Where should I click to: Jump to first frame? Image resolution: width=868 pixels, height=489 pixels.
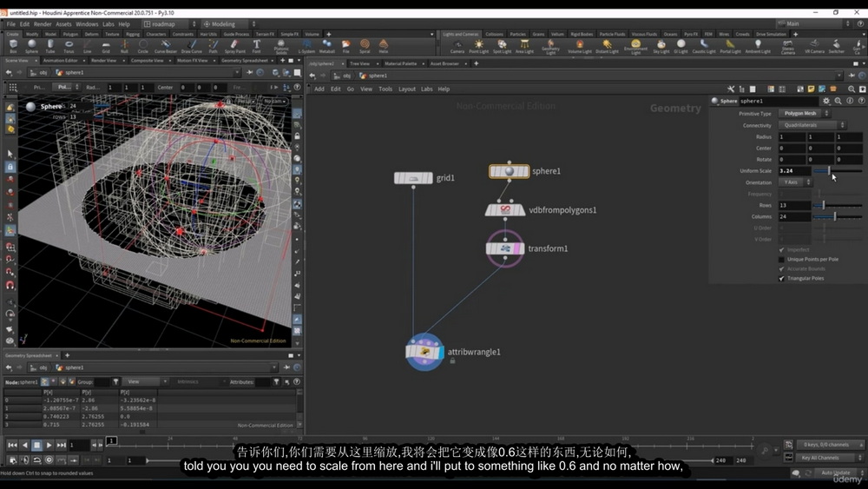point(12,445)
